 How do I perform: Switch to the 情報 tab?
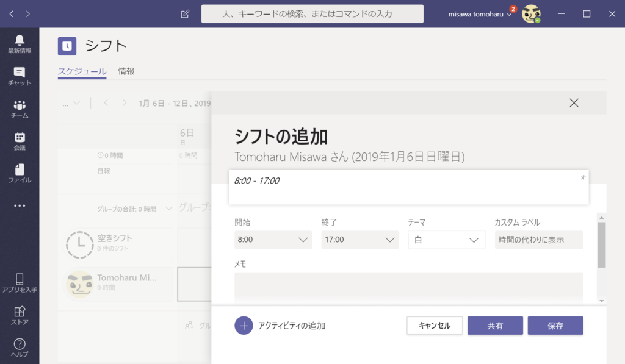tap(126, 71)
